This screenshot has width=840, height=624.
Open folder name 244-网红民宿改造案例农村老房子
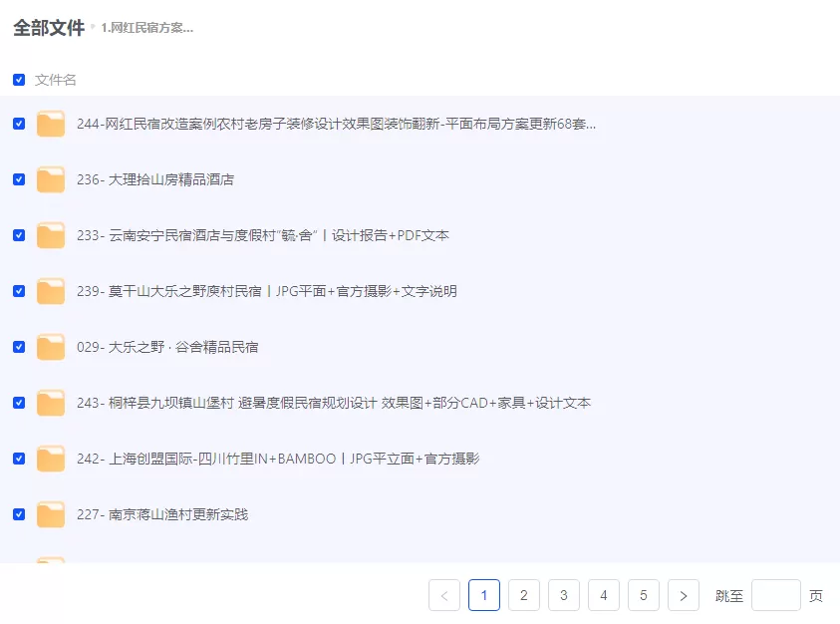(x=336, y=124)
